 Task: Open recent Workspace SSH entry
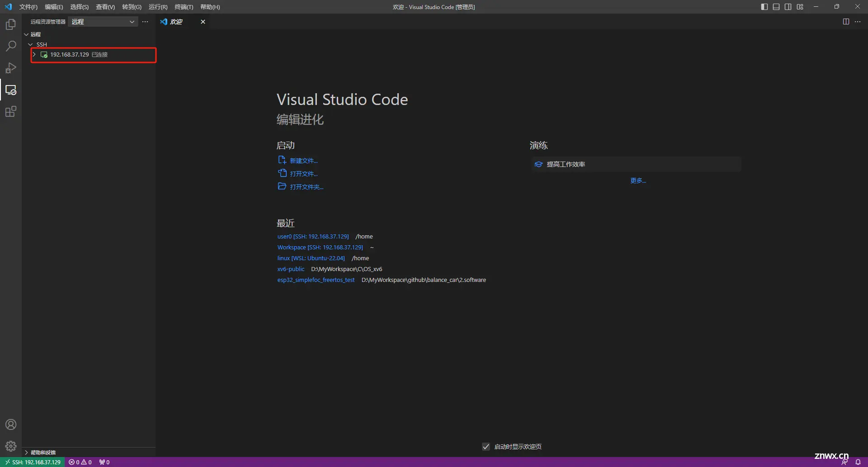320,247
